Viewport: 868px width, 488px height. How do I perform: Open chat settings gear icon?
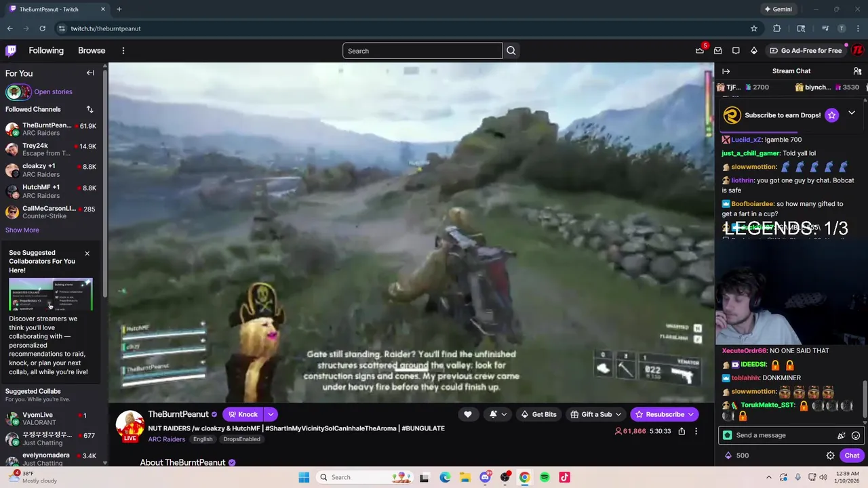point(830,455)
